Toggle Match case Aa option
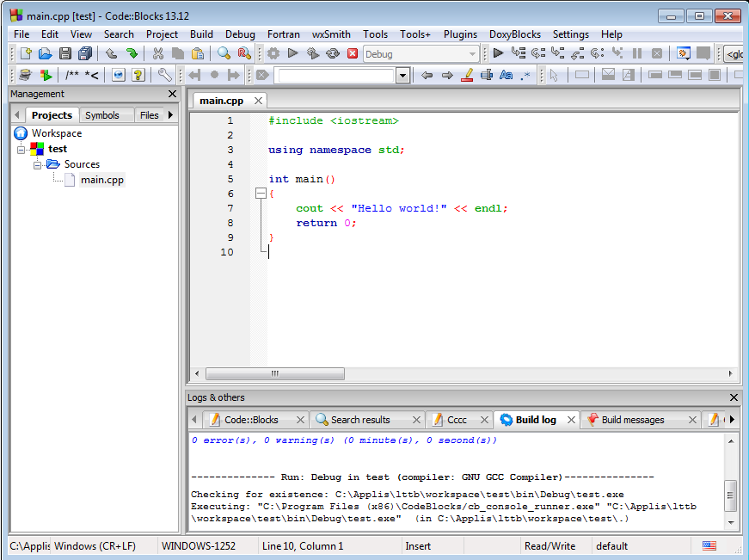Viewport: 749px width, 560px height. tap(506, 75)
